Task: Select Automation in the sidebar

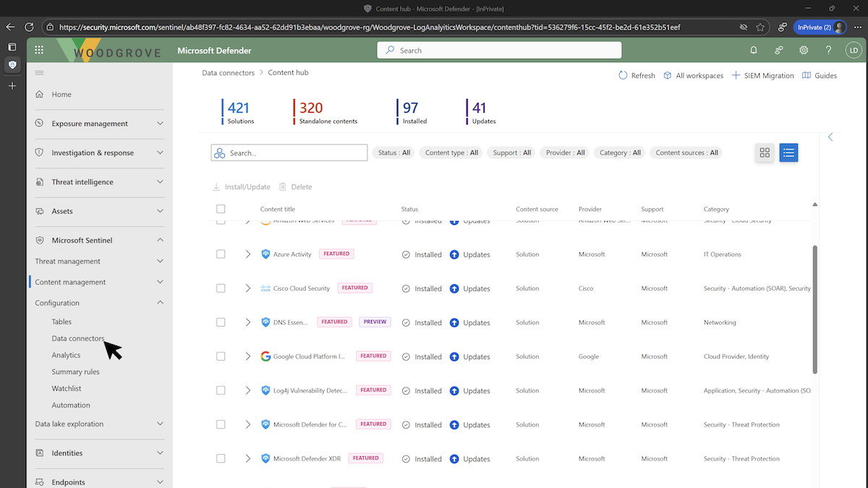Action: (71, 405)
